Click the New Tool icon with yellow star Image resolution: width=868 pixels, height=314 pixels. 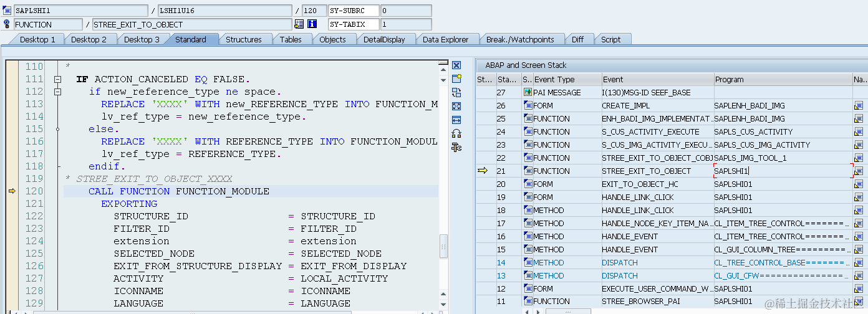pyautogui.click(x=456, y=78)
